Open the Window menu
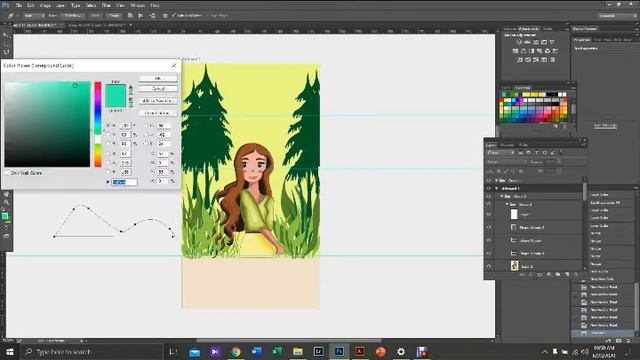Viewport: 640px width, 360px height. [137, 5]
